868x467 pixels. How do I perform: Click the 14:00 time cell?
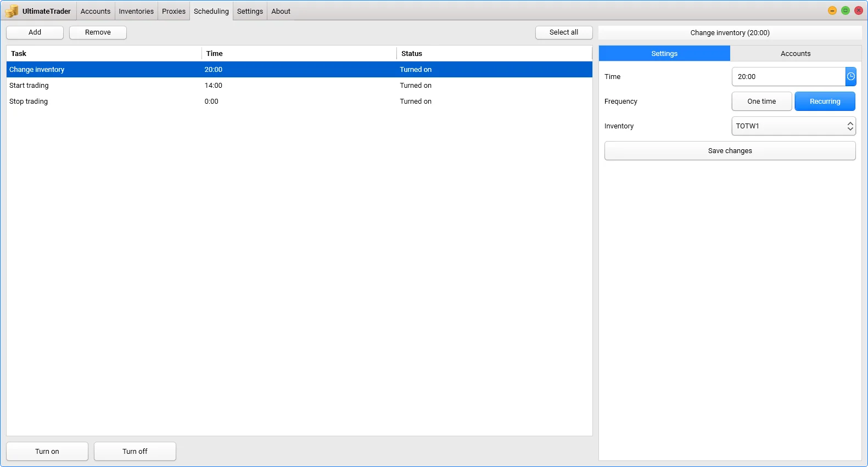214,86
